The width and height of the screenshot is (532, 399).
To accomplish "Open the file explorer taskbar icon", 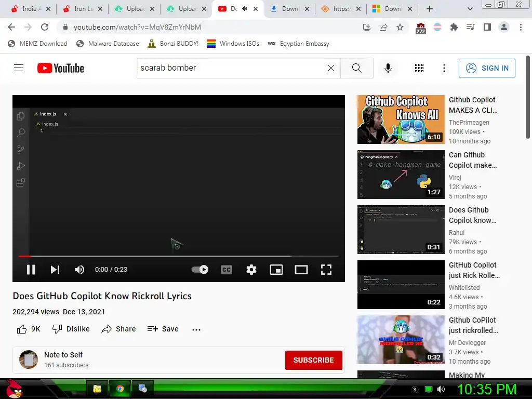I will (97, 389).
